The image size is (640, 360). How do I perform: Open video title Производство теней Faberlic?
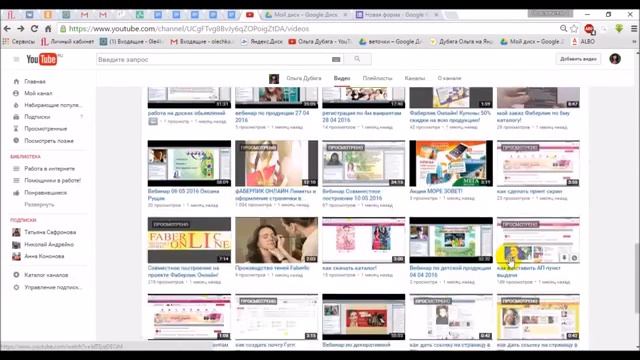click(272, 268)
